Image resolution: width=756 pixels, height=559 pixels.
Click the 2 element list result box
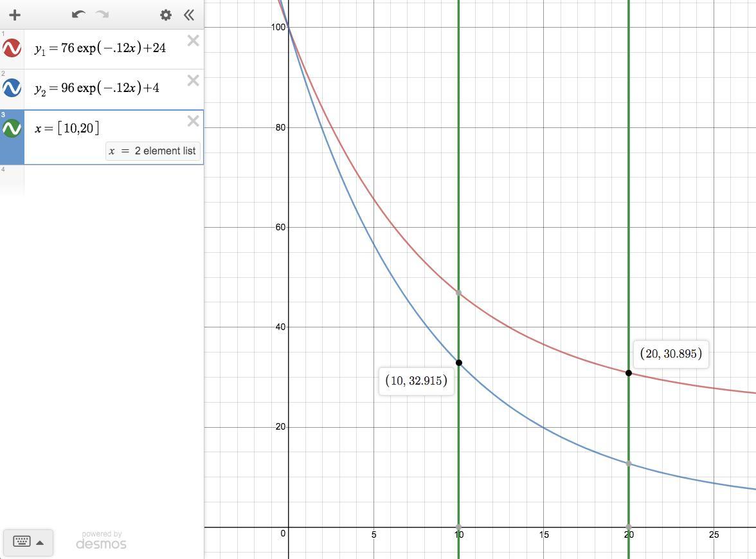pyautogui.click(x=153, y=151)
